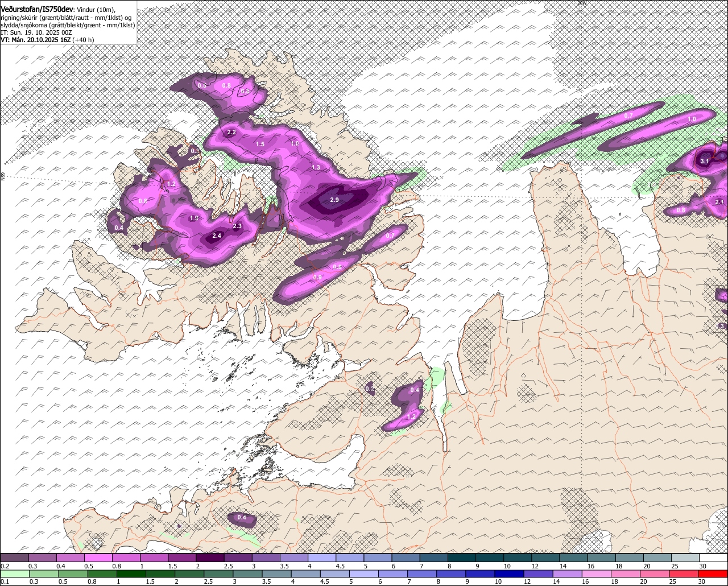Screen dimensions: 728x586
Task: Click the 0.9 precipitation value on map
Action: coord(318,278)
